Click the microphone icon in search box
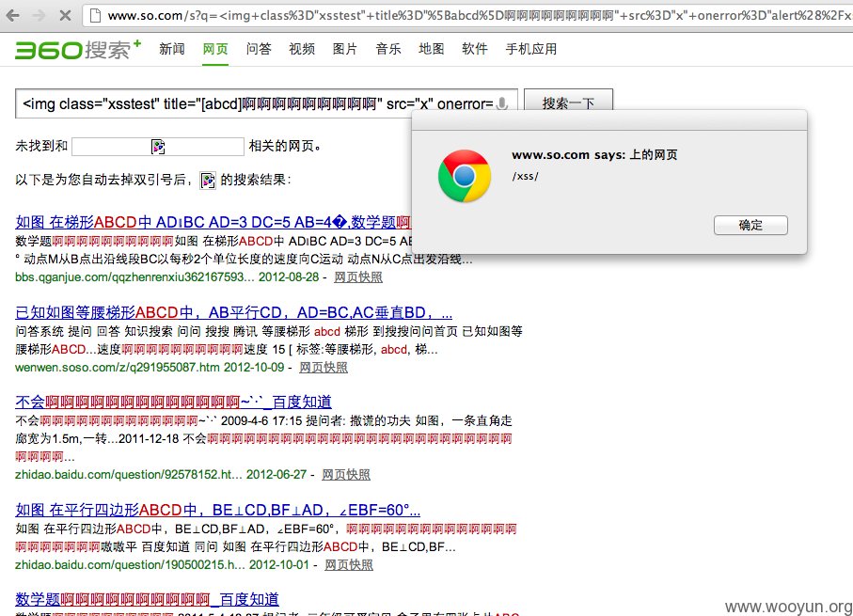The height and width of the screenshot is (616, 853). (x=502, y=103)
